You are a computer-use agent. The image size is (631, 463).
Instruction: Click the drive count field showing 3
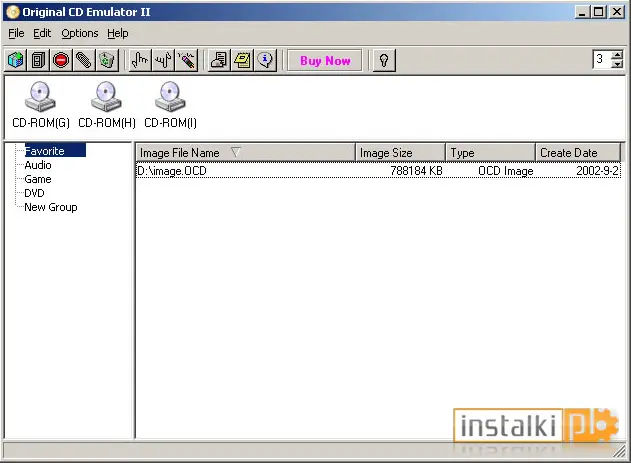(x=602, y=60)
